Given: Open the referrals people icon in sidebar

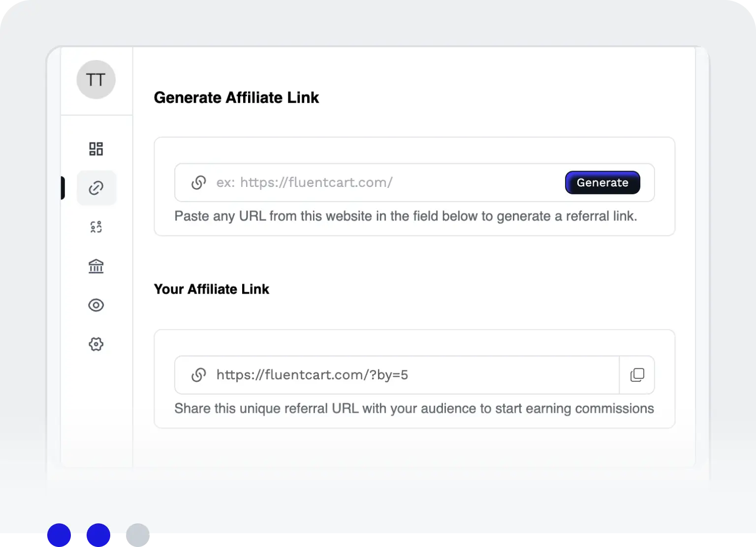Looking at the screenshot, I should 96,226.
